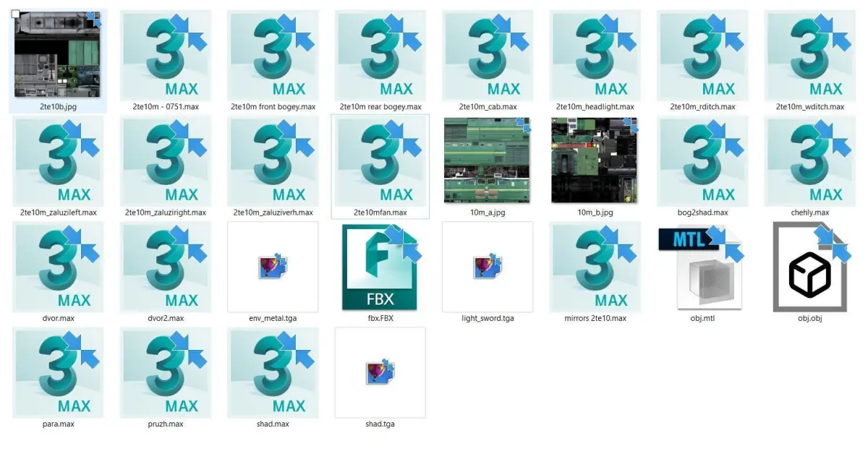Click the file name label 2te10m_cab.max
The height and width of the screenshot is (467, 868).
pyautogui.click(x=488, y=107)
